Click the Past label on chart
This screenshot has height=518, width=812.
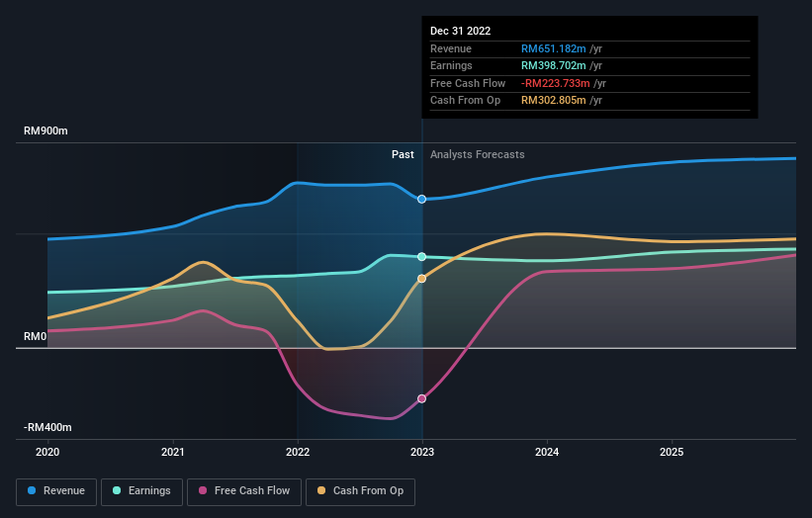[x=403, y=155]
